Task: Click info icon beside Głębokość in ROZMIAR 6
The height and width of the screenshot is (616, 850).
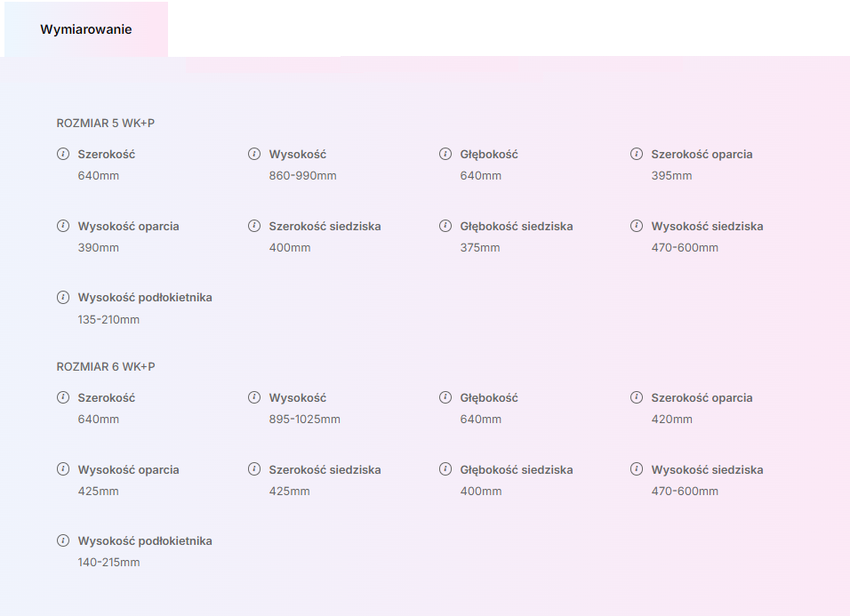Action: [x=445, y=397]
